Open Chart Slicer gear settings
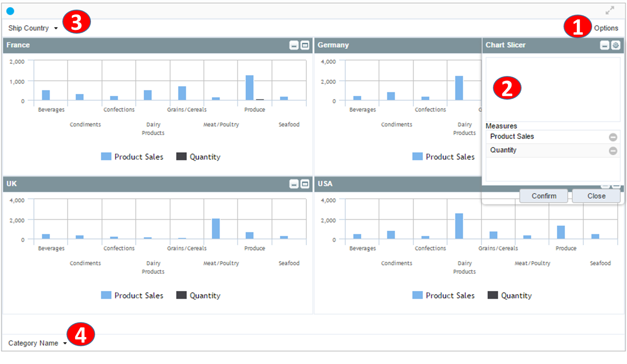Viewport: 627px width, 364px height. click(616, 45)
